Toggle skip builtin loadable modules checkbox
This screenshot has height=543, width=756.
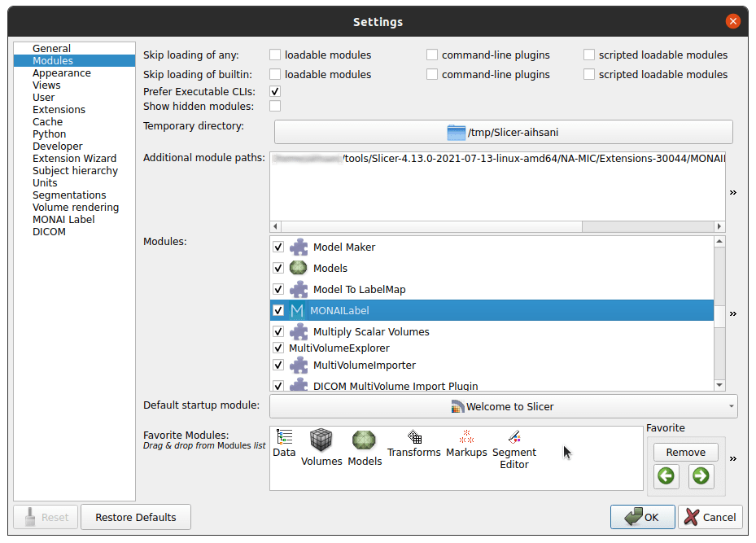pyautogui.click(x=275, y=74)
